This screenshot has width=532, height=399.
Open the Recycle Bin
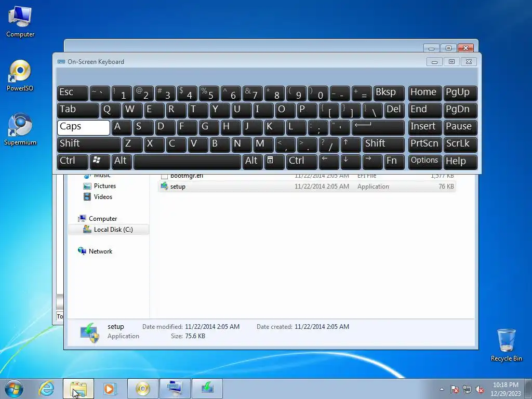(506, 345)
